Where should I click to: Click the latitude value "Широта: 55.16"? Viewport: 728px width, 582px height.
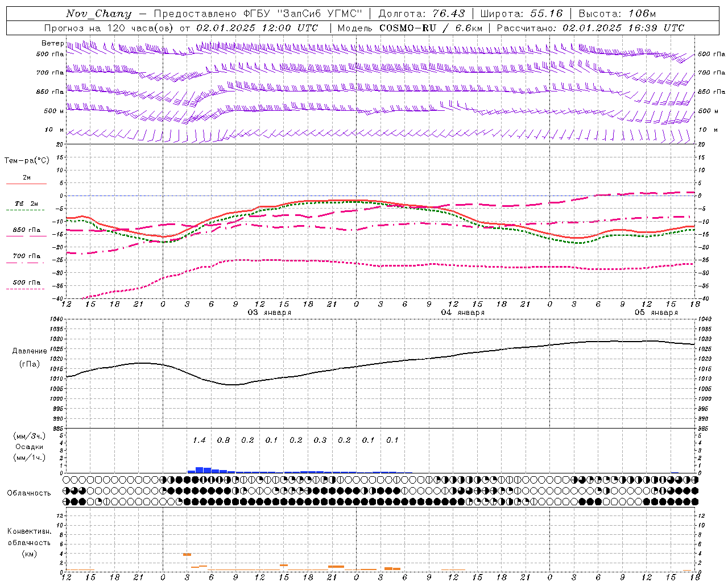[522, 14]
